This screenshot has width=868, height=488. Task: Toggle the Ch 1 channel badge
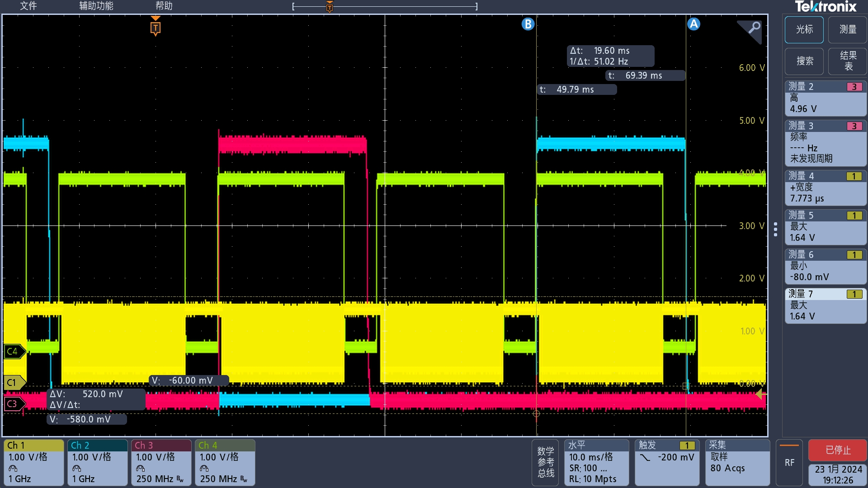click(x=33, y=462)
